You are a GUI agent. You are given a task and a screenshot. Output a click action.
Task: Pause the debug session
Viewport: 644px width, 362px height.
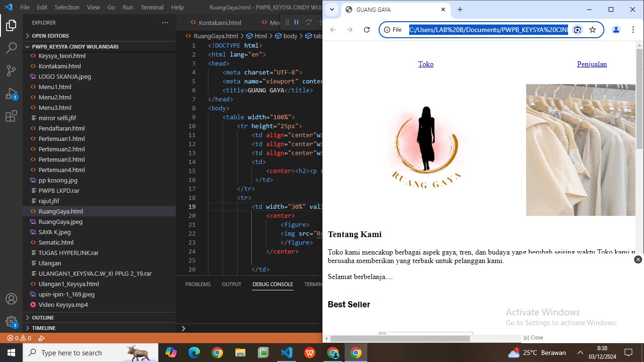tap(297, 22)
